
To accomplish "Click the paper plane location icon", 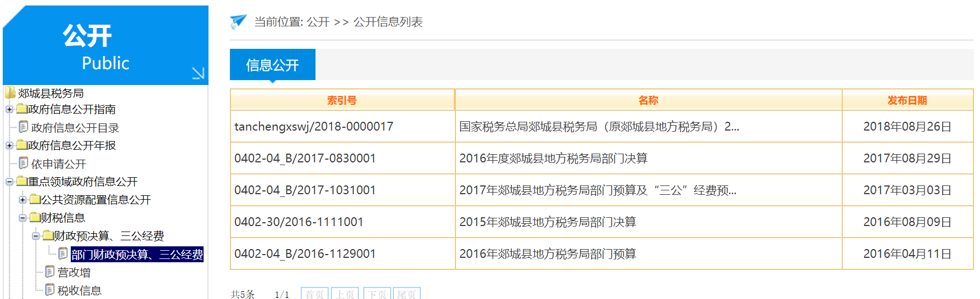I will 238,21.
